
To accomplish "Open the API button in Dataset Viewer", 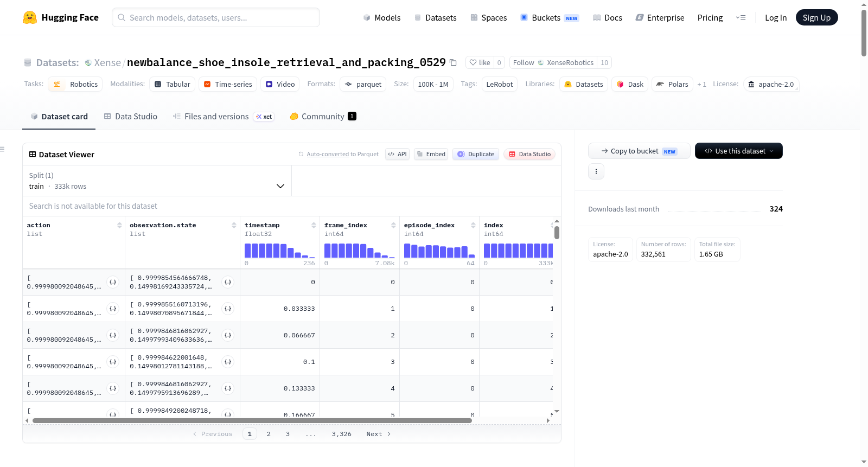I will click(397, 154).
